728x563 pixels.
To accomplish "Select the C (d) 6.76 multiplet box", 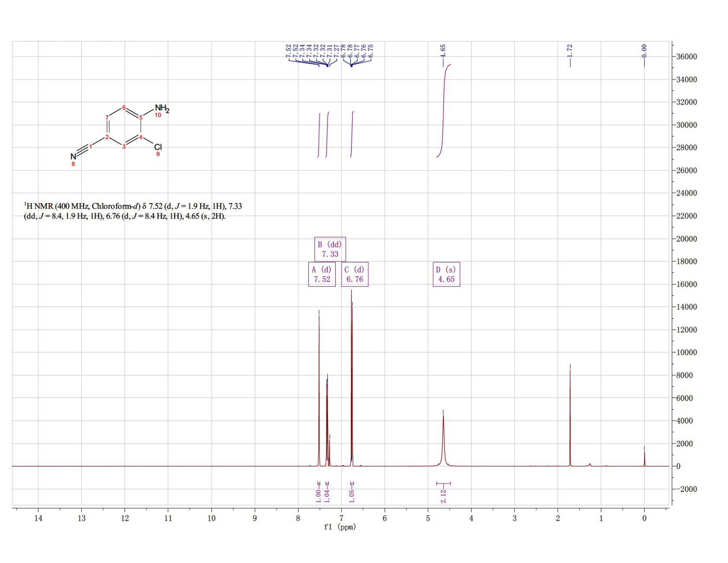I will pos(355,274).
